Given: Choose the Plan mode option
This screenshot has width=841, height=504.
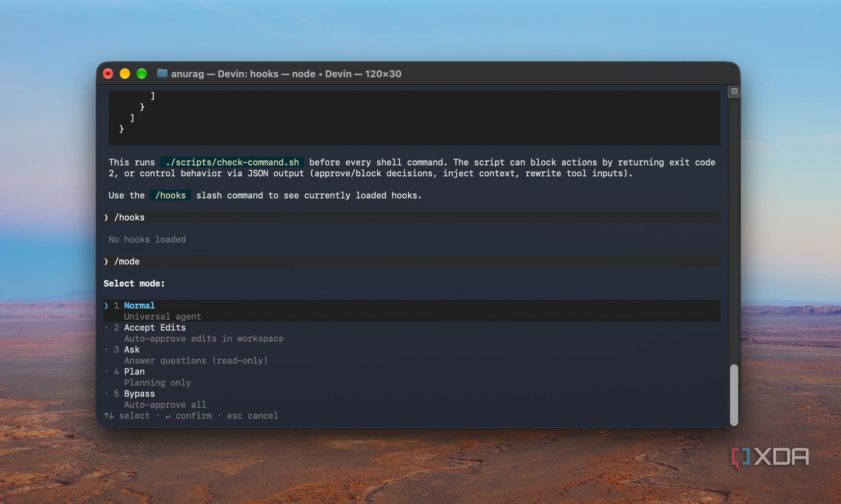Looking at the screenshot, I should coord(134,372).
